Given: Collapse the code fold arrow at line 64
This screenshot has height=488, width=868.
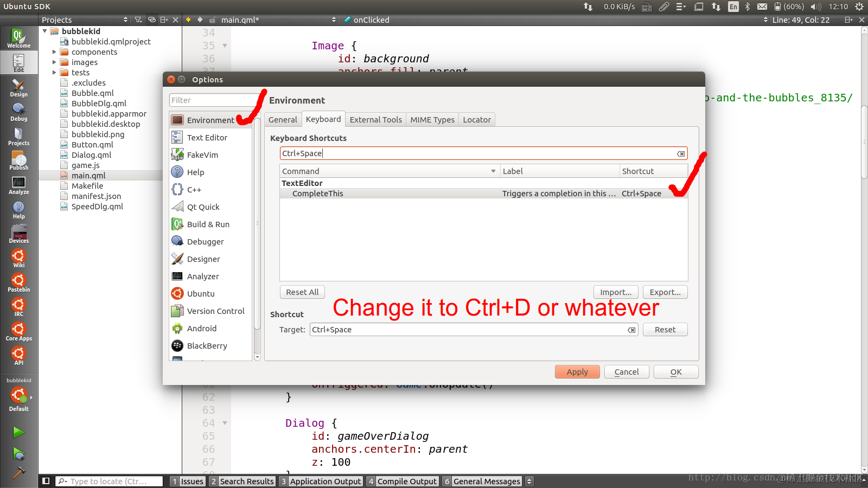Looking at the screenshot, I should pyautogui.click(x=225, y=423).
